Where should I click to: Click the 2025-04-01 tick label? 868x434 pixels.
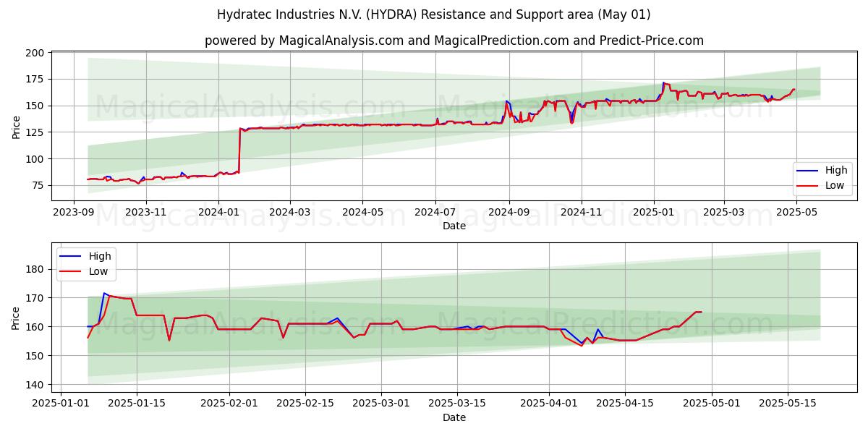(x=549, y=403)
